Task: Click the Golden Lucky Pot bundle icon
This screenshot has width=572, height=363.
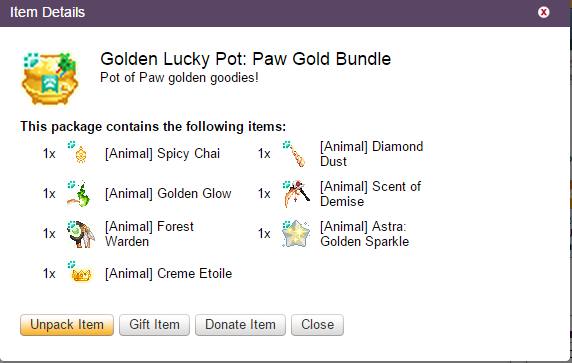Action: pos(50,78)
